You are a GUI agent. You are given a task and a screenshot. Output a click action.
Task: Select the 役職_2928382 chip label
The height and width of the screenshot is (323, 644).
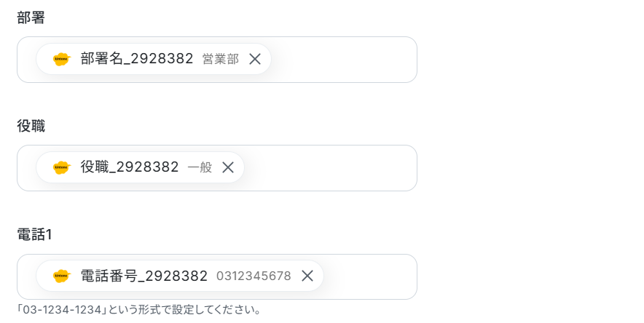(x=130, y=167)
